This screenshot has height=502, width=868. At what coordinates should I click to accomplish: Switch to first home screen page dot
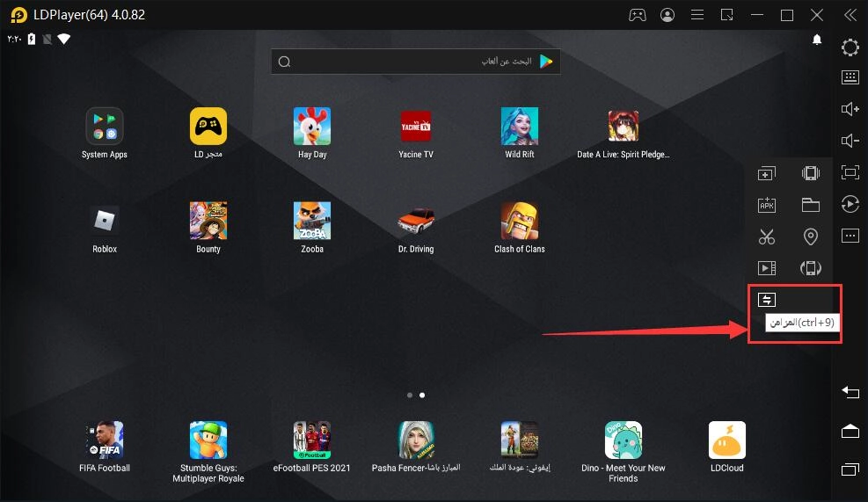point(410,395)
